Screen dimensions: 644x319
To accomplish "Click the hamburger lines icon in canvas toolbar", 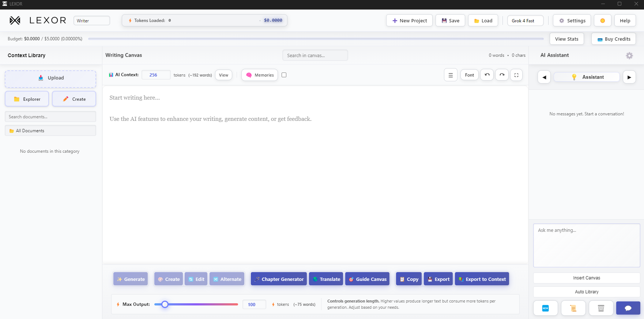I will click(x=451, y=75).
